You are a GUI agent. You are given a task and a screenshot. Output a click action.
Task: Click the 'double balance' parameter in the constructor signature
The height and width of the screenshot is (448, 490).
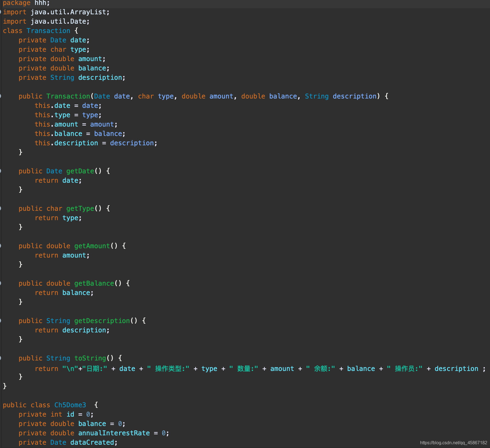point(269,96)
